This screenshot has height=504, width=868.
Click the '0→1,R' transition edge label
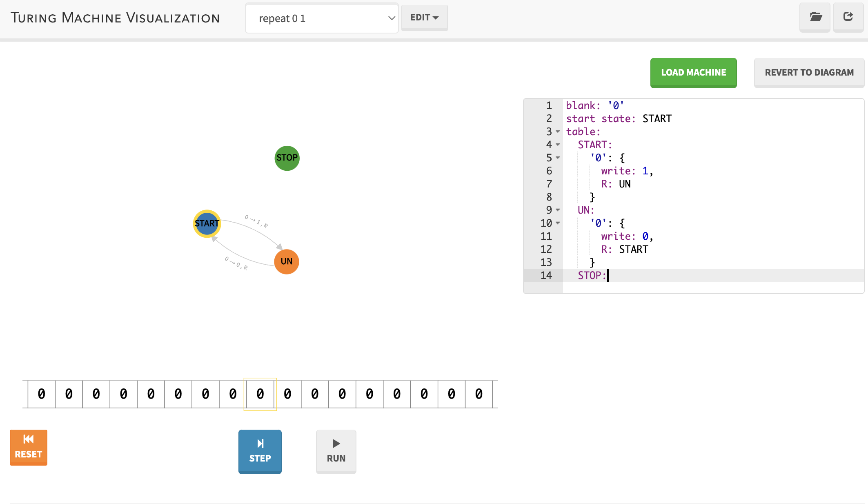[256, 221]
